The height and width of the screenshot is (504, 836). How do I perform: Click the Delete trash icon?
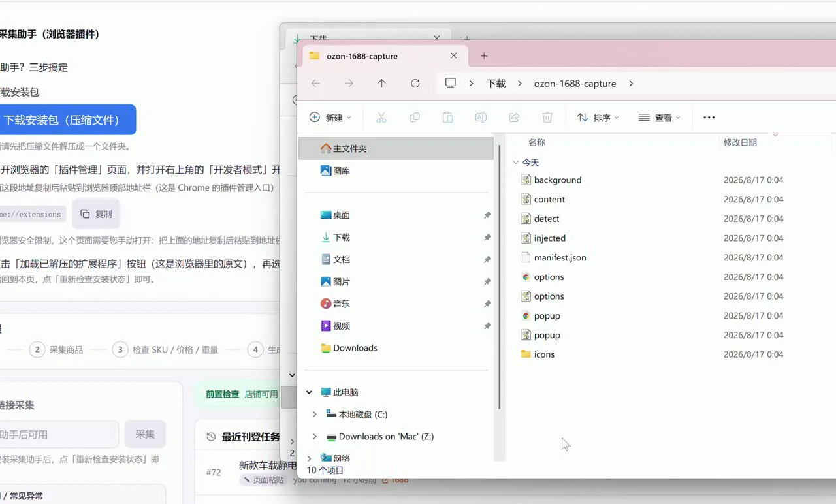(x=547, y=118)
